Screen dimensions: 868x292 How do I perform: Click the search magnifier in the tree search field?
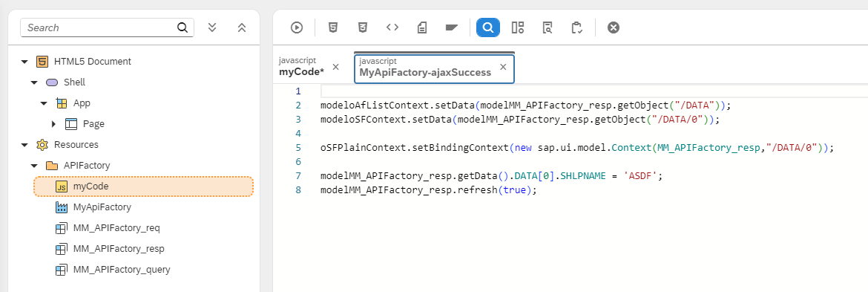pos(183,27)
